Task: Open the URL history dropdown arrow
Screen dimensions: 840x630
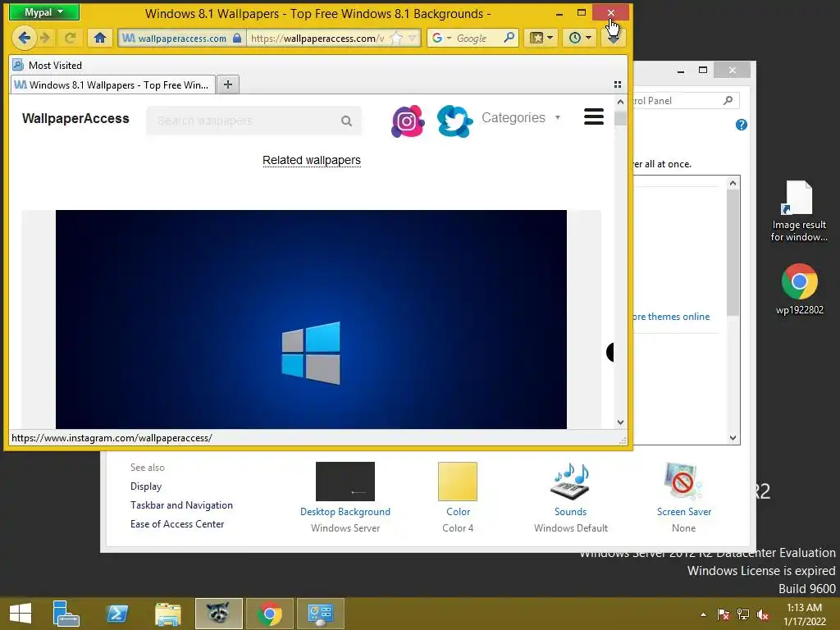Action: [413, 38]
